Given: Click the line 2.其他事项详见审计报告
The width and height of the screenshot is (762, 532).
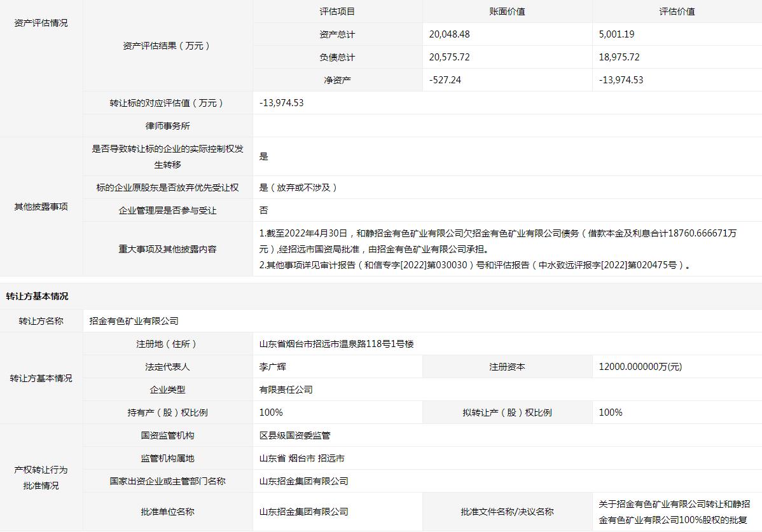Looking at the screenshot, I should [475, 265].
